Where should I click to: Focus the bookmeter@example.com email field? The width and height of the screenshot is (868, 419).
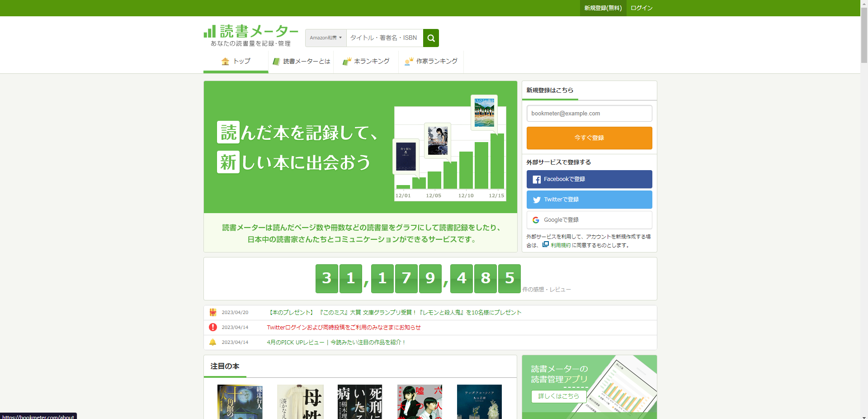pyautogui.click(x=589, y=114)
